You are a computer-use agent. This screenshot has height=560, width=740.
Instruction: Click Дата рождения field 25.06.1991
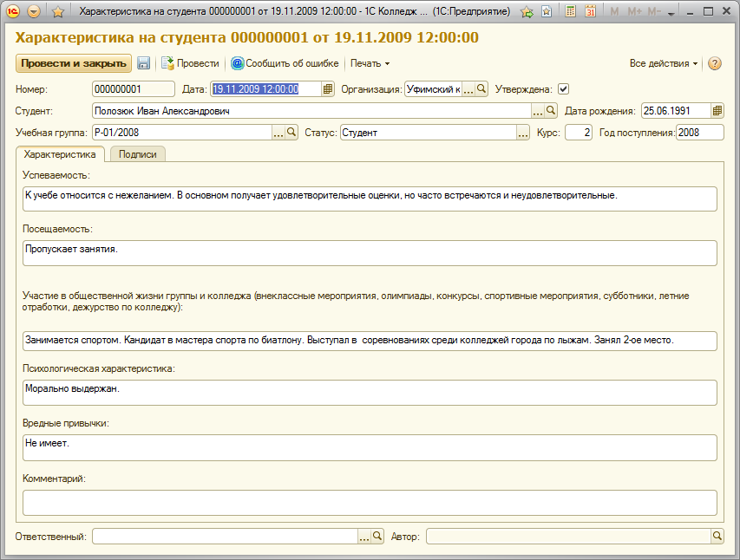pyautogui.click(x=676, y=111)
